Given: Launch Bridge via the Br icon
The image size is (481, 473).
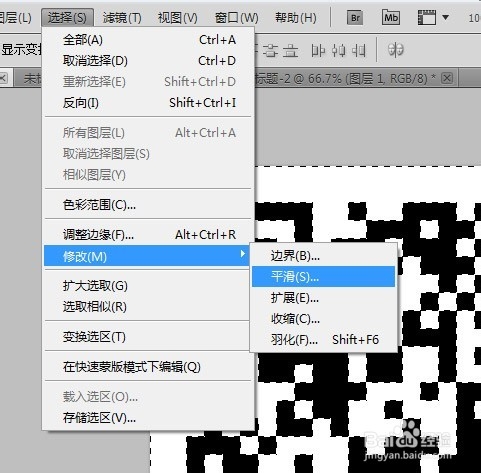Looking at the screenshot, I should coord(355,17).
